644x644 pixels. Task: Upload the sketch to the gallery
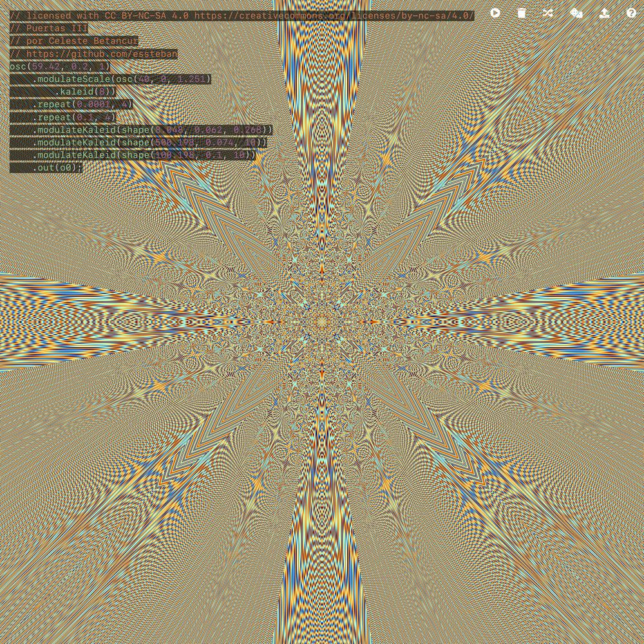pyautogui.click(x=604, y=13)
